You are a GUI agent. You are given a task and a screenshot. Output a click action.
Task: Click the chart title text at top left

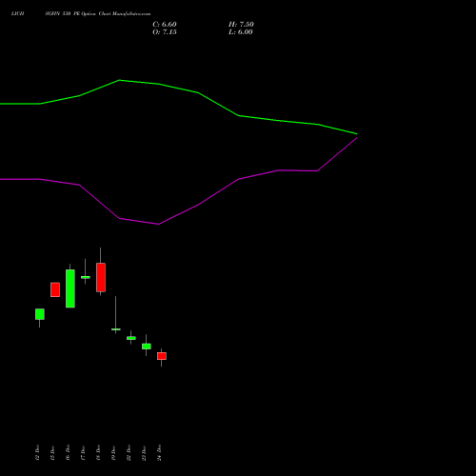click(81, 13)
